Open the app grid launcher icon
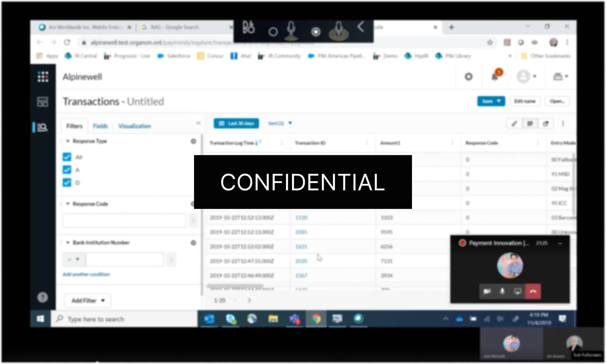Image resolution: width=606 pixels, height=364 pixels. pos(43,77)
